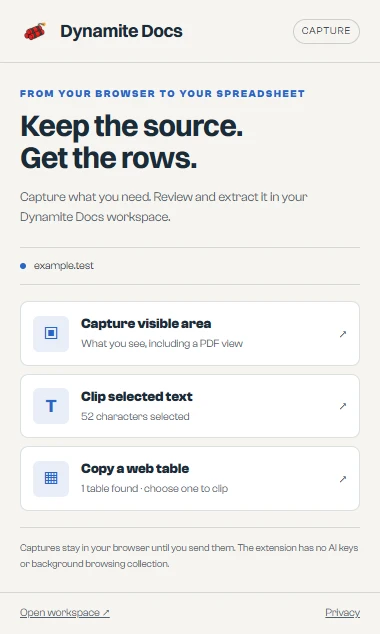Viewport: 380px width, 634px height.
Task: Click 'What you see, including a PDF view'
Action: pyautogui.click(x=162, y=344)
